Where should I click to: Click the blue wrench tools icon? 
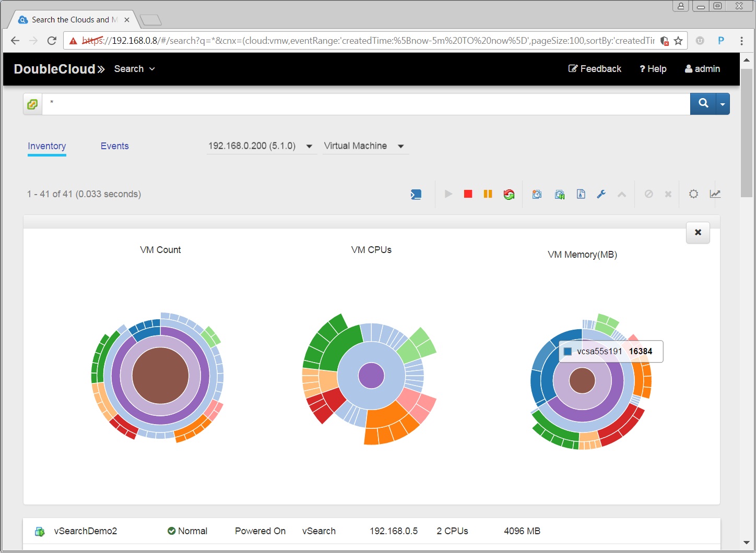pyautogui.click(x=601, y=194)
